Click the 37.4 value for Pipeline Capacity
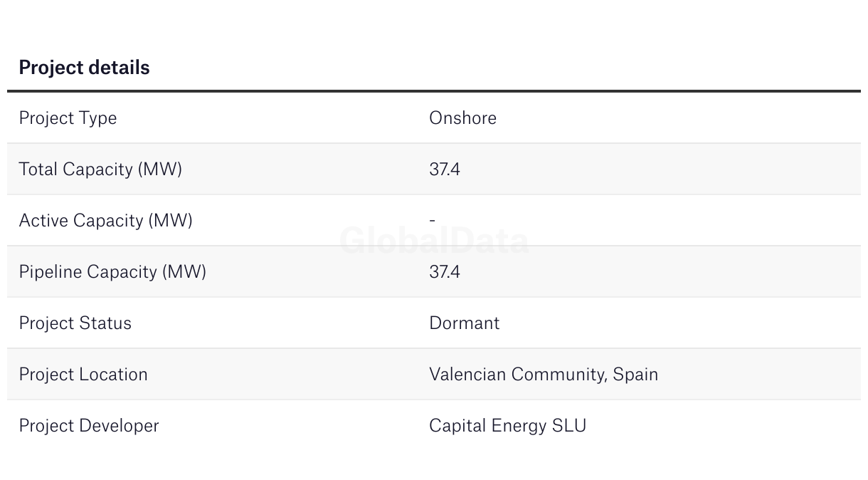The width and height of the screenshot is (868, 480). (444, 272)
